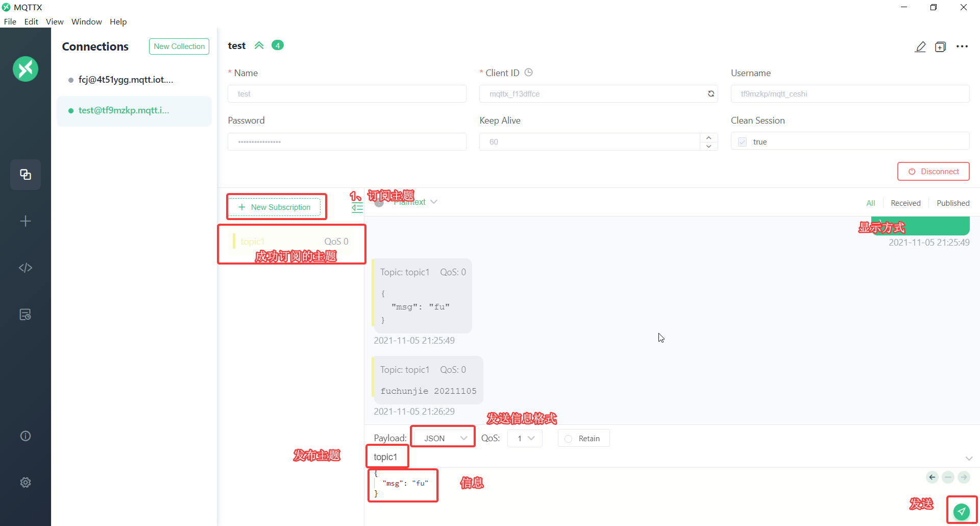
Task: Toggle the Retain radio option
Action: 569,439
